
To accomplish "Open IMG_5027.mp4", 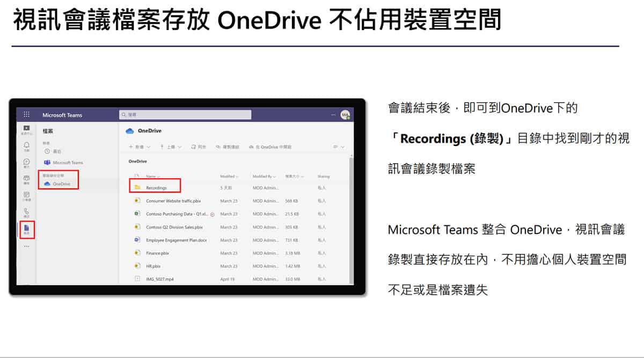I will pyautogui.click(x=159, y=279).
